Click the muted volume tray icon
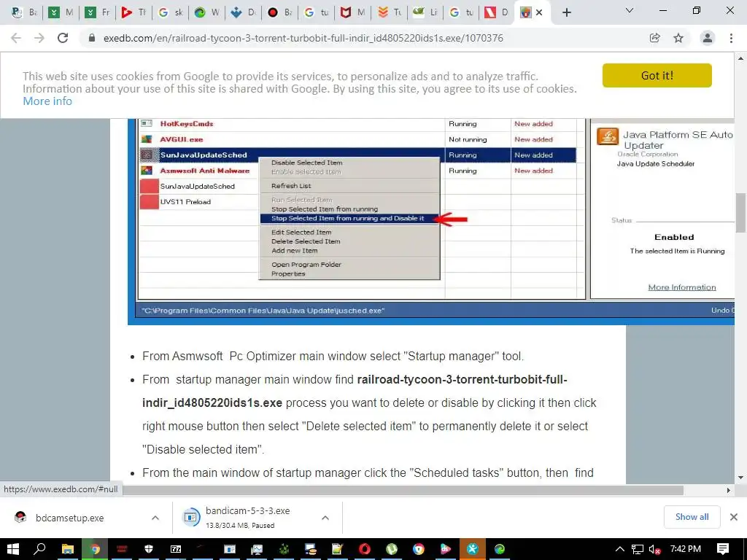Screen dimensions: 747x560 pos(655,550)
